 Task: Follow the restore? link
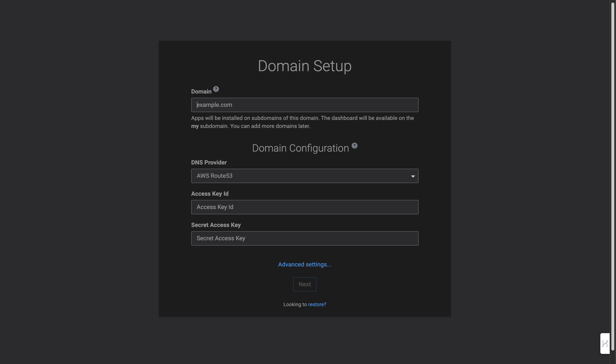coord(317,304)
